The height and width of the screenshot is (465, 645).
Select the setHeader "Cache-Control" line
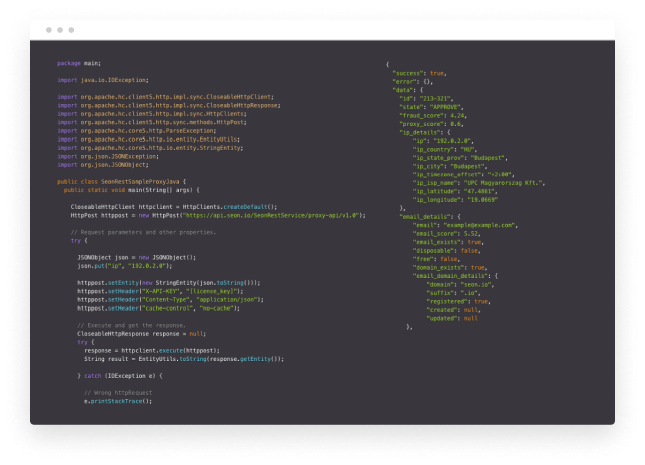pos(158,308)
